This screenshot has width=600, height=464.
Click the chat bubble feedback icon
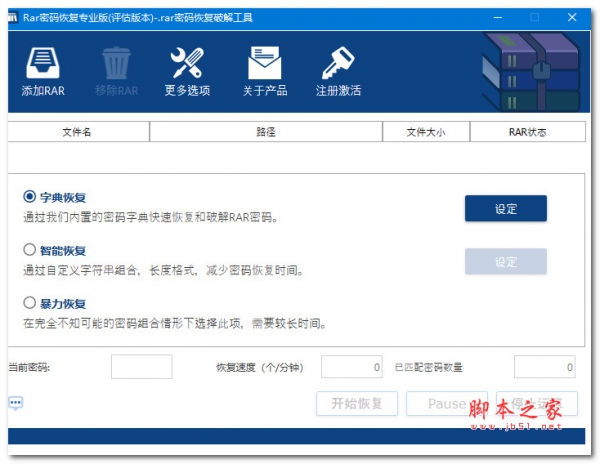16,403
